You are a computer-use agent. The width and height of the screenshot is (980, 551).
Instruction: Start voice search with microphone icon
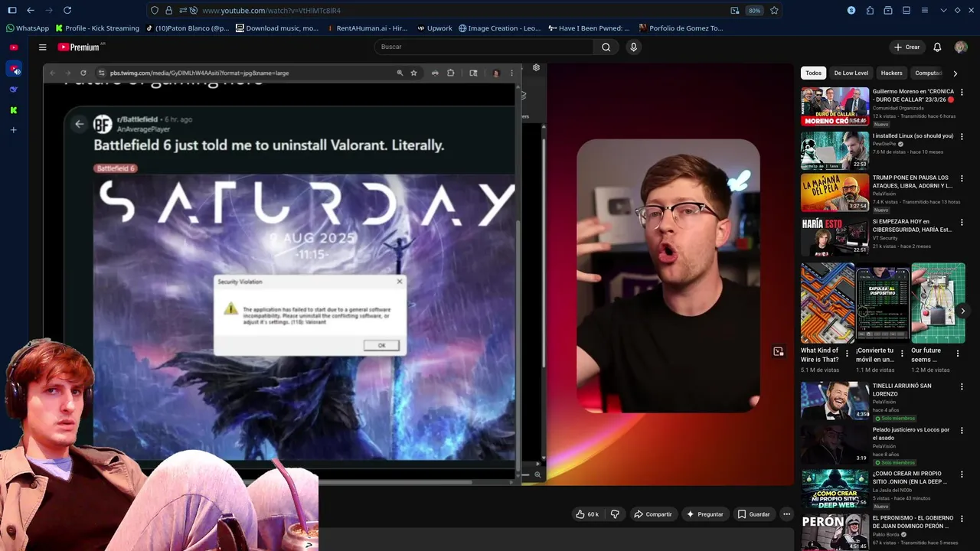pyautogui.click(x=633, y=47)
